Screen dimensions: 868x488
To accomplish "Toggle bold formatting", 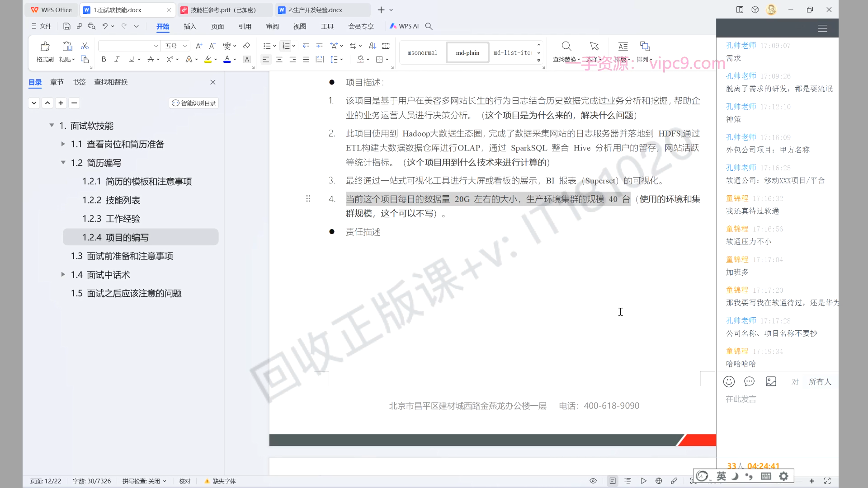I will tap(104, 59).
